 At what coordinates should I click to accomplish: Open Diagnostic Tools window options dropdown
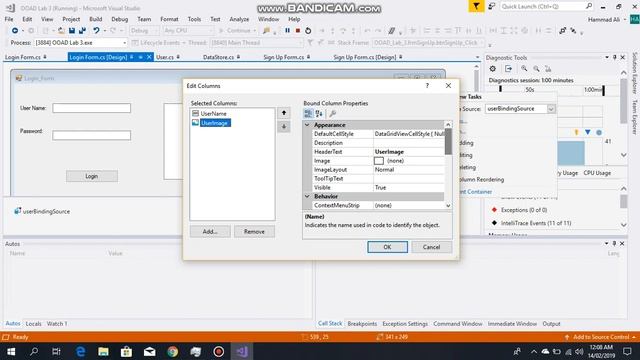[607, 58]
